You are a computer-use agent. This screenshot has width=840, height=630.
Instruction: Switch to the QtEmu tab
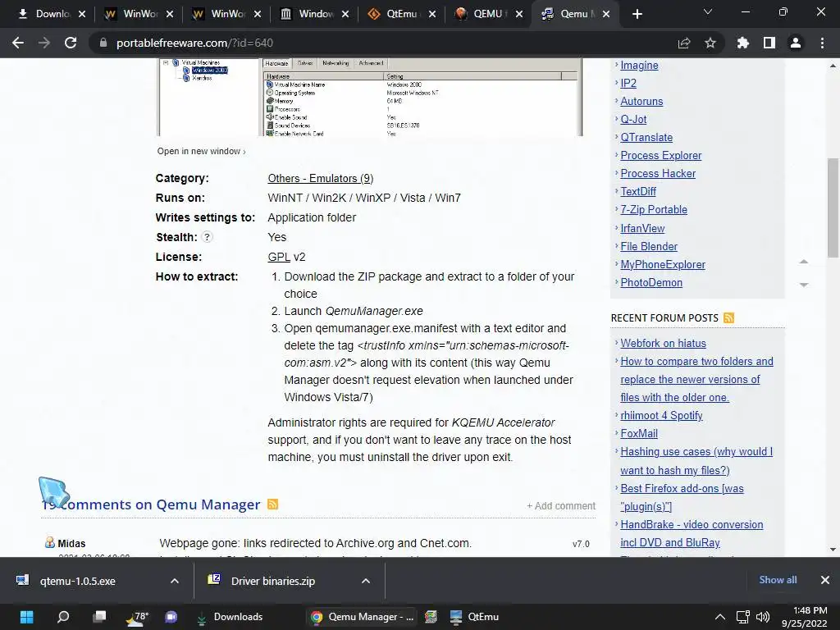tap(396, 14)
